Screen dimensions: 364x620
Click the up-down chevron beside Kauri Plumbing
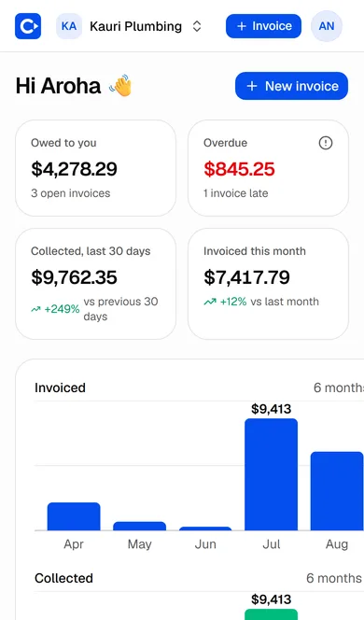click(x=197, y=26)
